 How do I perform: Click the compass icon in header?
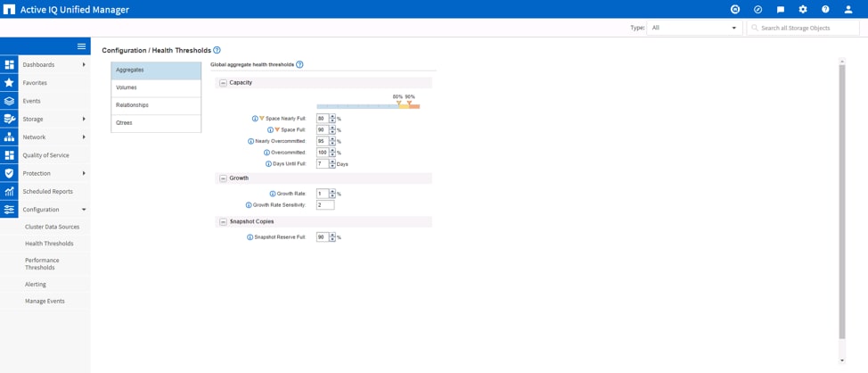[x=757, y=10]
